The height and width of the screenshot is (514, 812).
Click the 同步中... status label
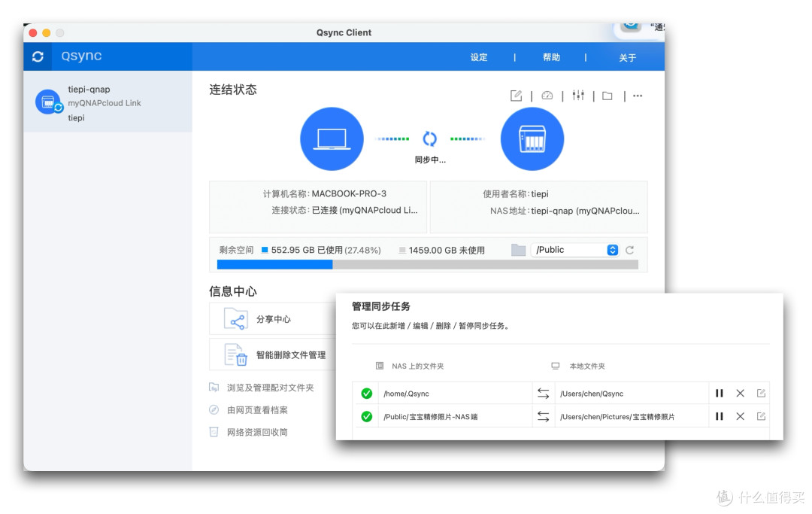click(430, 160)
